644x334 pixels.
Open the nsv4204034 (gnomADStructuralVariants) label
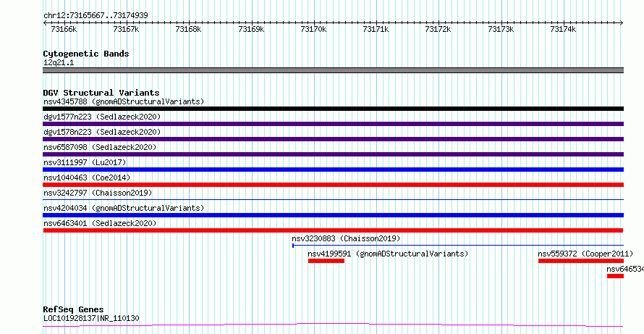(x=124, y=208)
